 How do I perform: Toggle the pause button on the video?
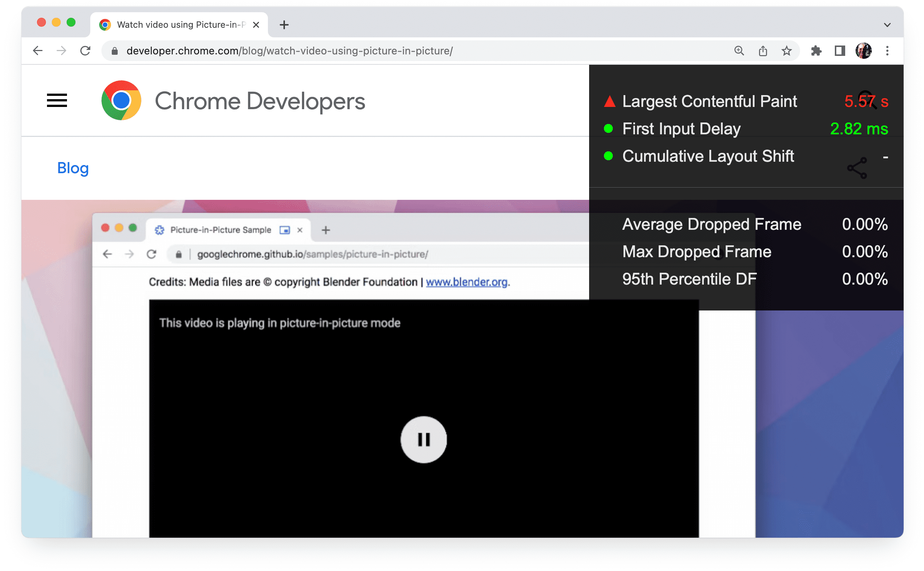423,438
